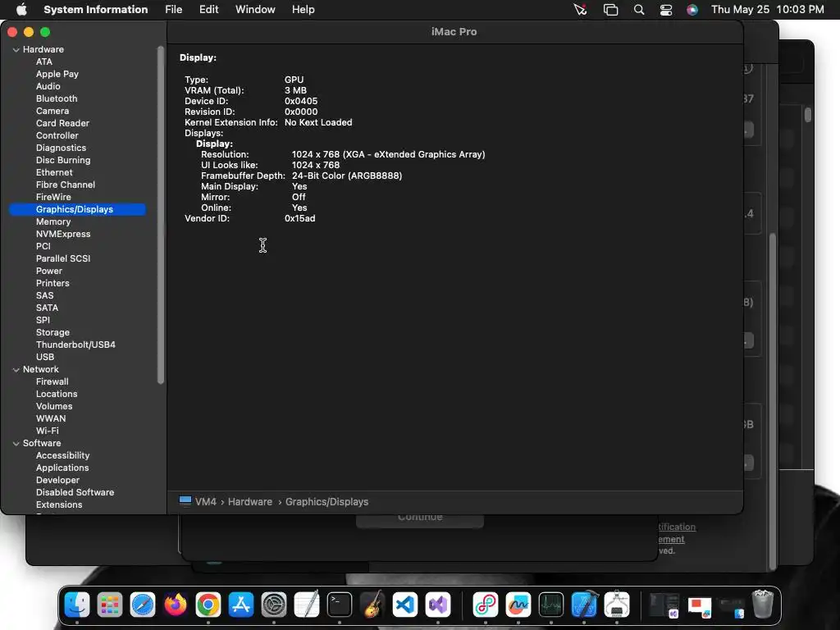Select Apple Pay in the sidebar
840x630 pixels.
click(x=57, y=74)
